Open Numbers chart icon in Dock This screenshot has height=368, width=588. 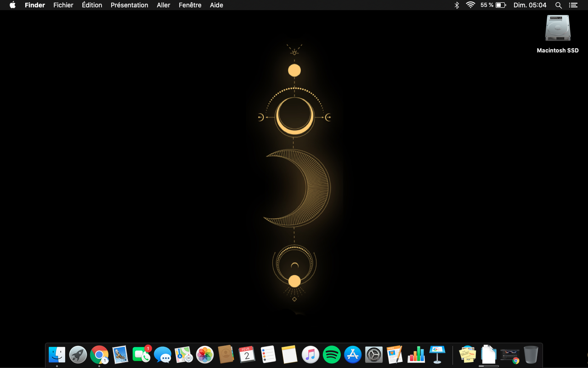[x=416, y=355]
